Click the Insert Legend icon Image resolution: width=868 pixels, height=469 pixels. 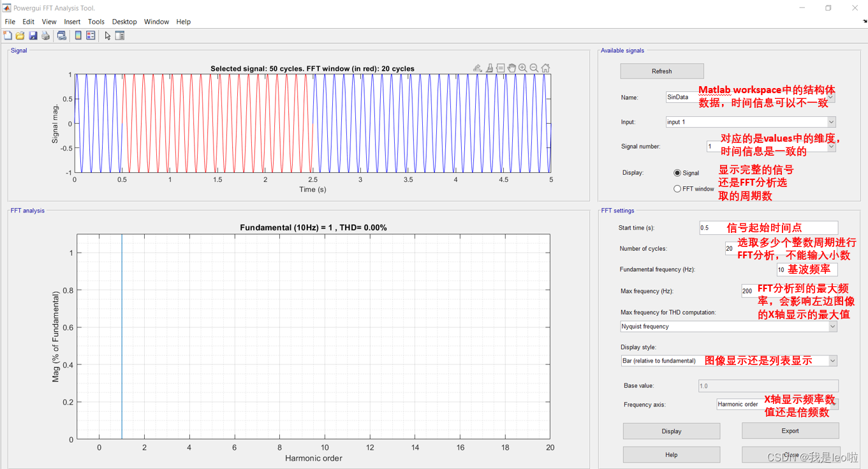tap(91, 36)
